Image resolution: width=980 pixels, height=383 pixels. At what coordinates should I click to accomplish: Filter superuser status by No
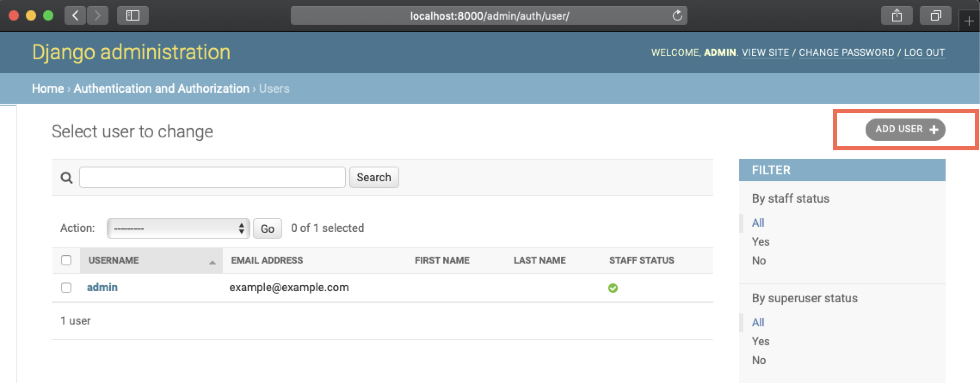(758, 360)
